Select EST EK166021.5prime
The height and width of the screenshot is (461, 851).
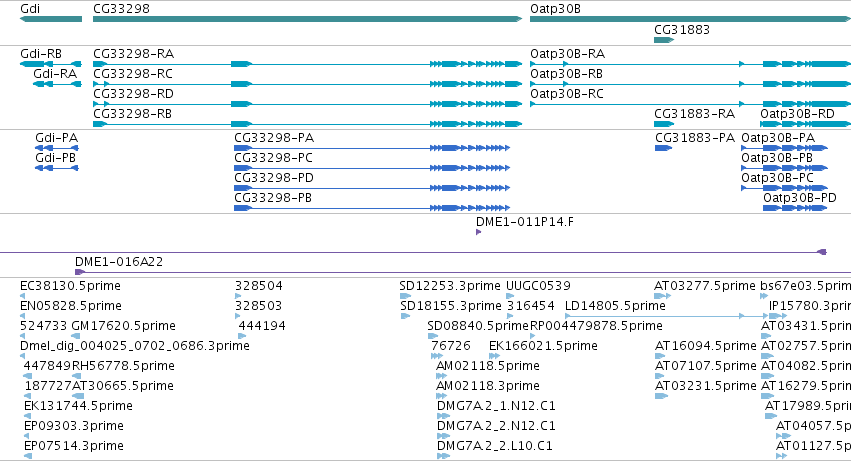tap(543, 346)
